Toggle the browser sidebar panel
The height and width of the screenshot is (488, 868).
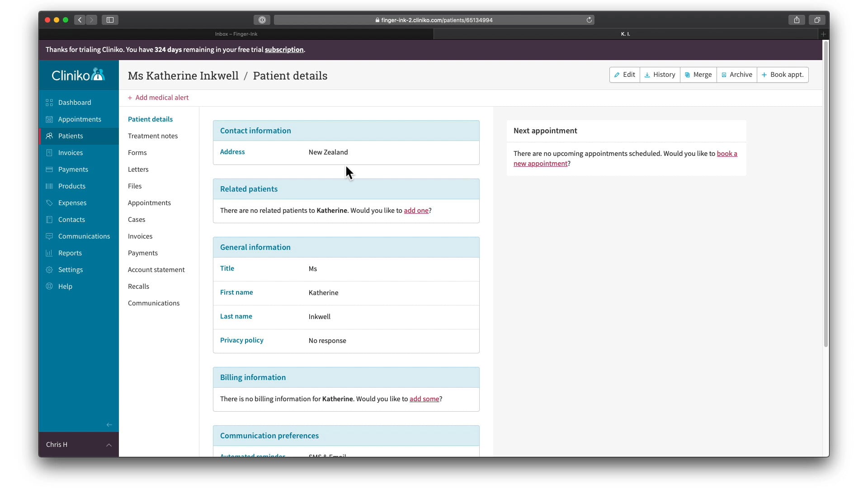110,20
